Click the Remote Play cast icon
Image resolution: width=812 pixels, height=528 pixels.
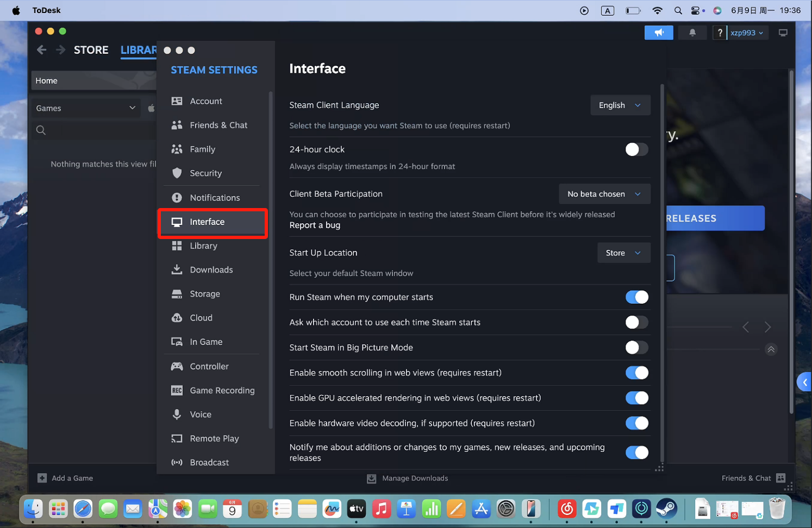(x=177, y=438)
